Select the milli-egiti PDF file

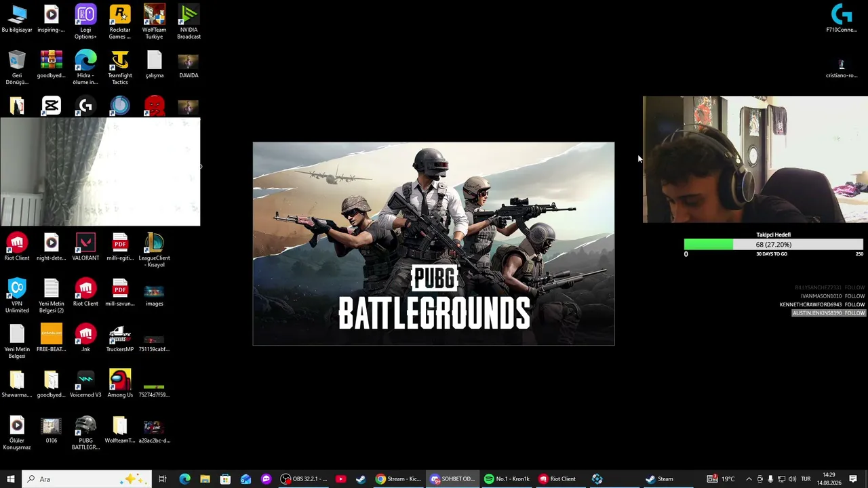click(120, 247)
